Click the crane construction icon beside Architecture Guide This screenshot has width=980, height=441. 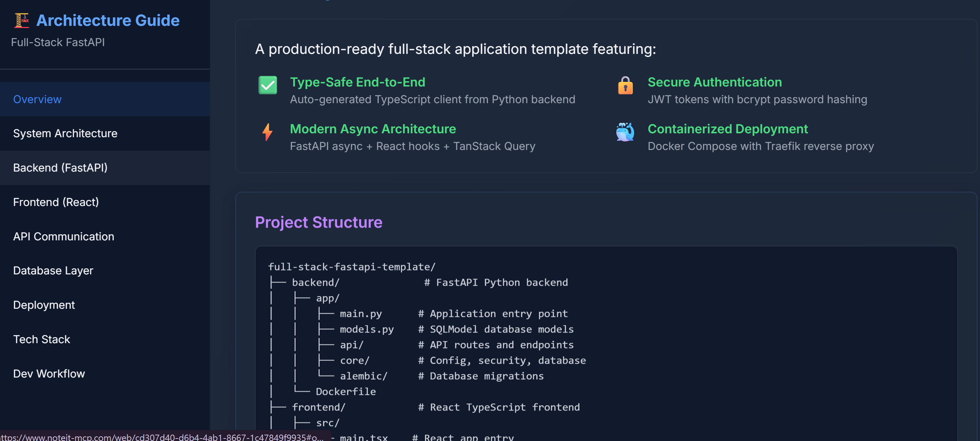click(21, 21)
